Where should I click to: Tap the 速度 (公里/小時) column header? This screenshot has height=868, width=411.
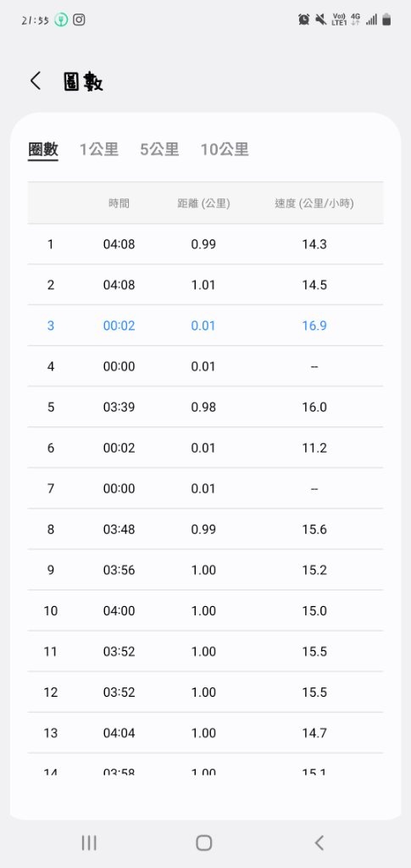[314, 203]
